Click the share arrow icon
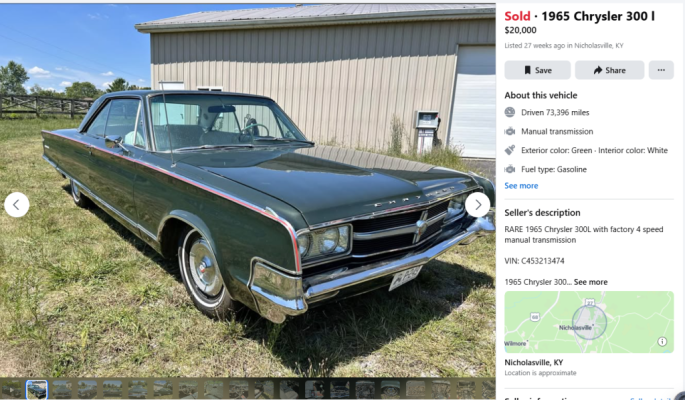685x400 pixels. pyautogui.click(x=598, y=70)
